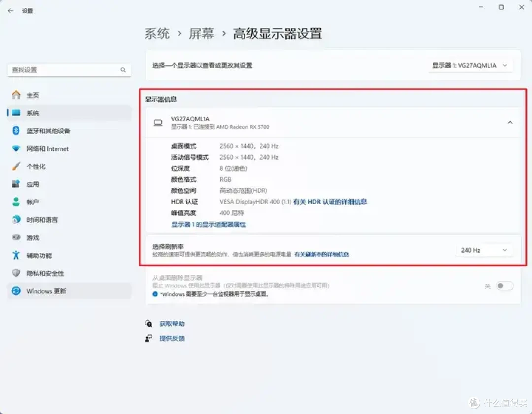Viewport: 532px width, 414px height.
Task: Click the laptop icon beside VG27AQML1A
Action: pos(158,123)
